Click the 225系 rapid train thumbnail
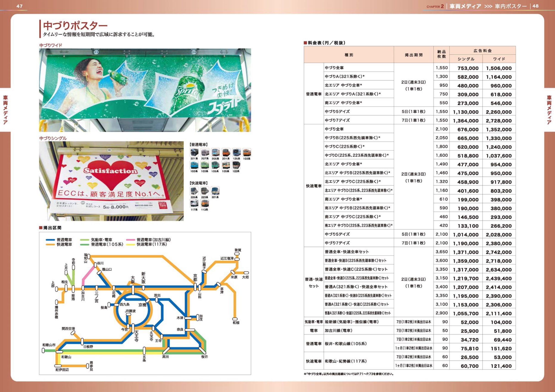The image size is (555, 392). (x=194, y=191)
